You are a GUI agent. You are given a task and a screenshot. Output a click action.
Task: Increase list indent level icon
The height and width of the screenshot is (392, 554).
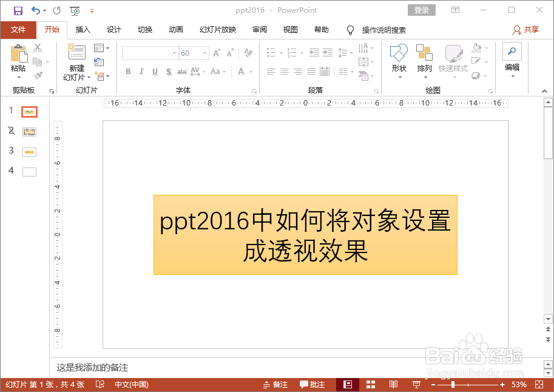click(328, 53)
